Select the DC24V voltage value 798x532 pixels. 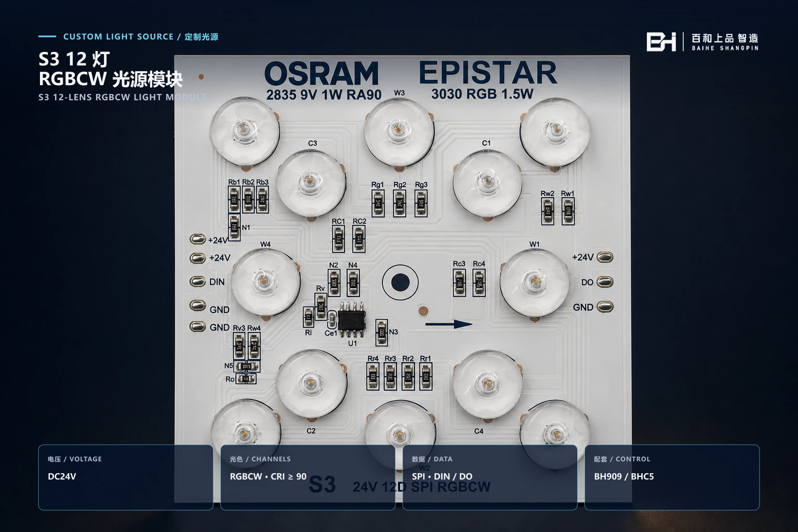[62, 476]
